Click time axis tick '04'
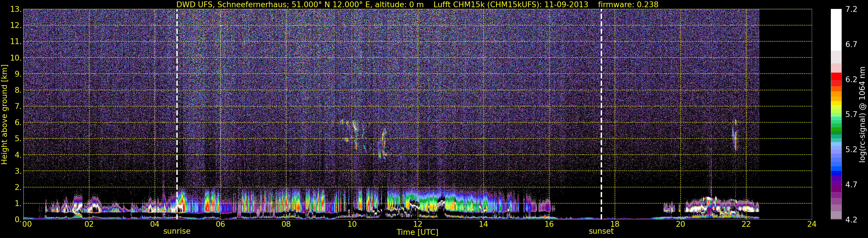The image size is (868, 238). [x=155, y=224]
